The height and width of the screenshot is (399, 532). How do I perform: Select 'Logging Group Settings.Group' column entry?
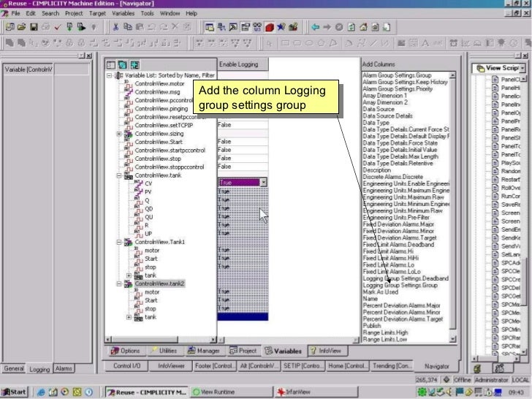coord(400,285)
